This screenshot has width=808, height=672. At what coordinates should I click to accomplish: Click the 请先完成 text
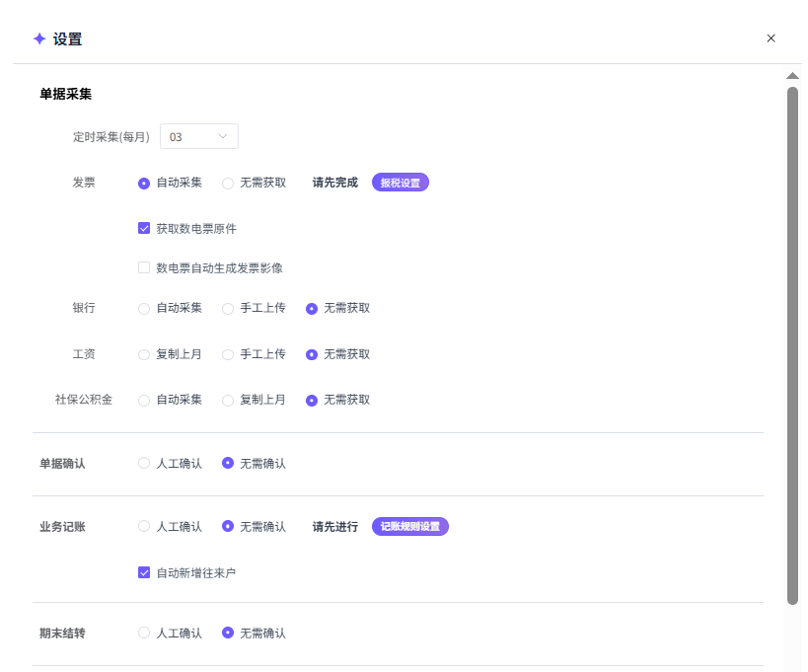335,183
